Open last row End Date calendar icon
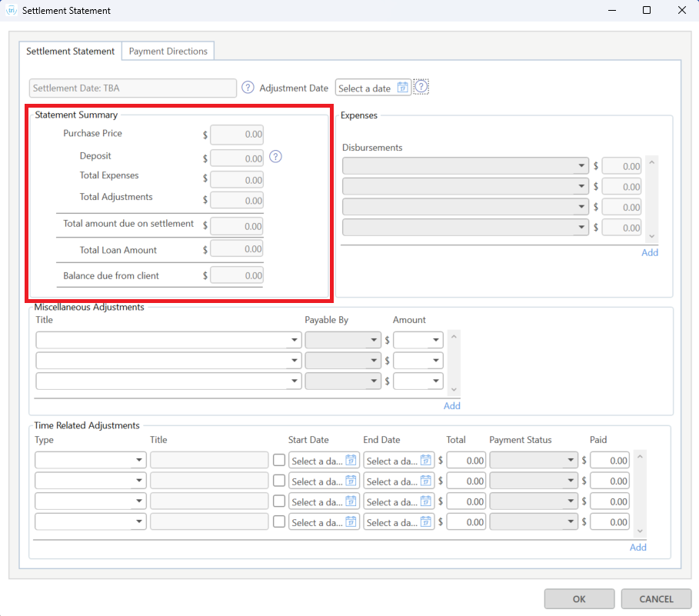Screen dimensions: 699x616 tap(426, 522)
